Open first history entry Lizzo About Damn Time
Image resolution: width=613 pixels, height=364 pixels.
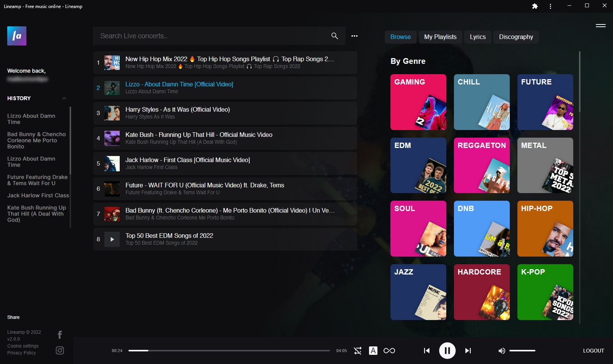tap(31, 119)
